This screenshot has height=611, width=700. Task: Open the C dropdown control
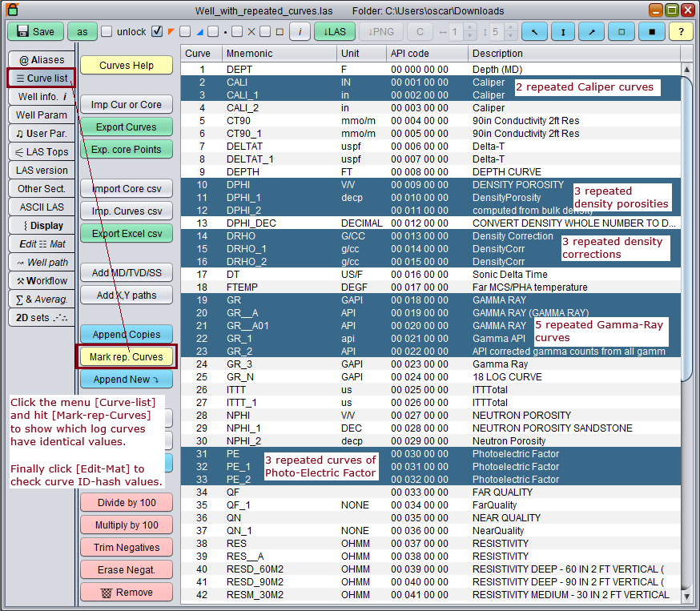point(420,32)
